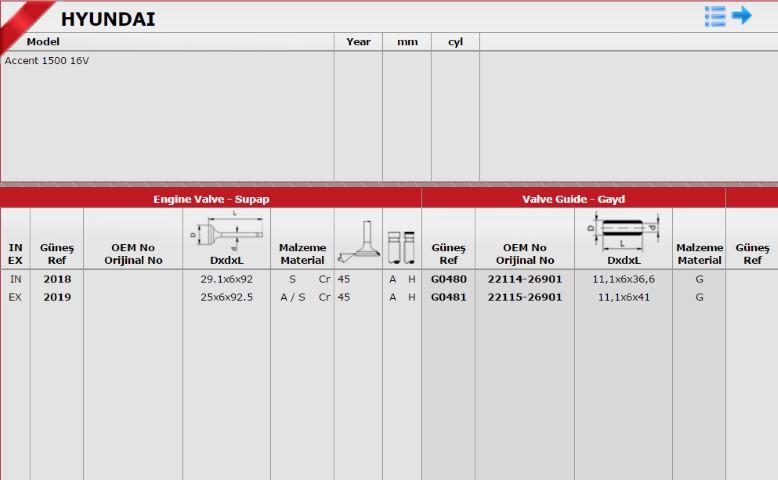
Task: Click the IN EX column header
Action: point(15,254)
